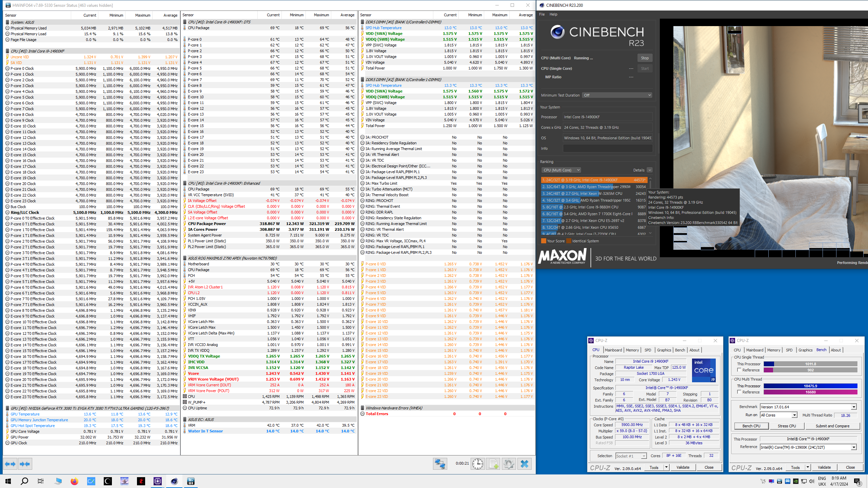Open Run on All Cores dropdown

pos(778,415)
